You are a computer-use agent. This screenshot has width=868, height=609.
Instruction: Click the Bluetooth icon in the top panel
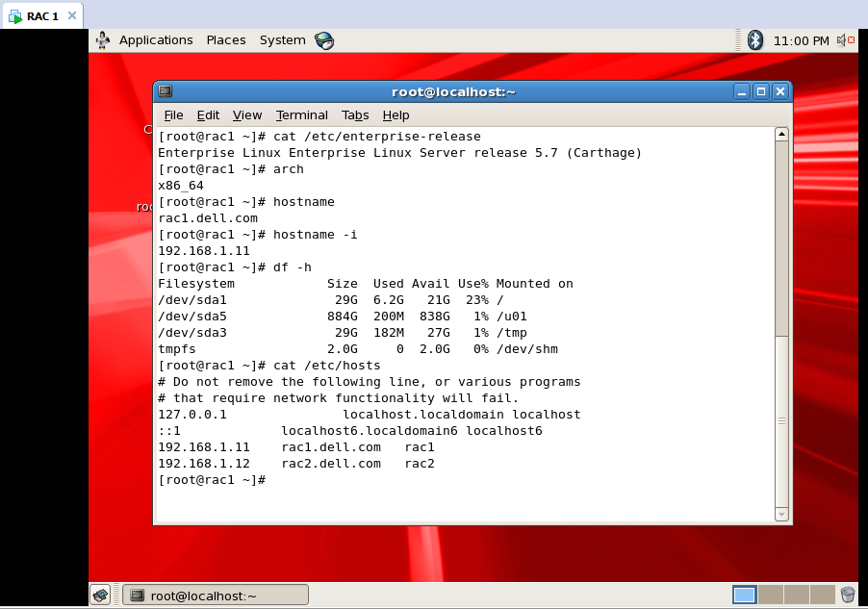click(754, 40)
